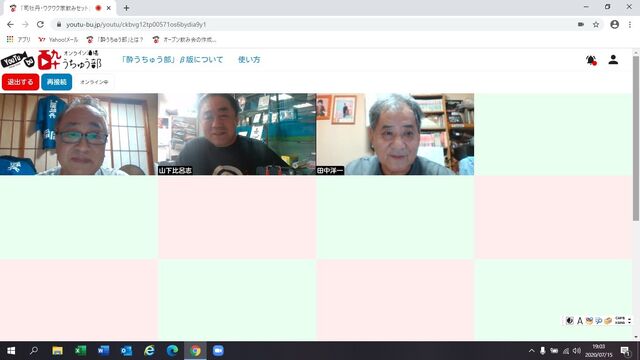Switch to Chrome in the taskbar
This screenshot has width=640, height=360.
tap(196, 351)
